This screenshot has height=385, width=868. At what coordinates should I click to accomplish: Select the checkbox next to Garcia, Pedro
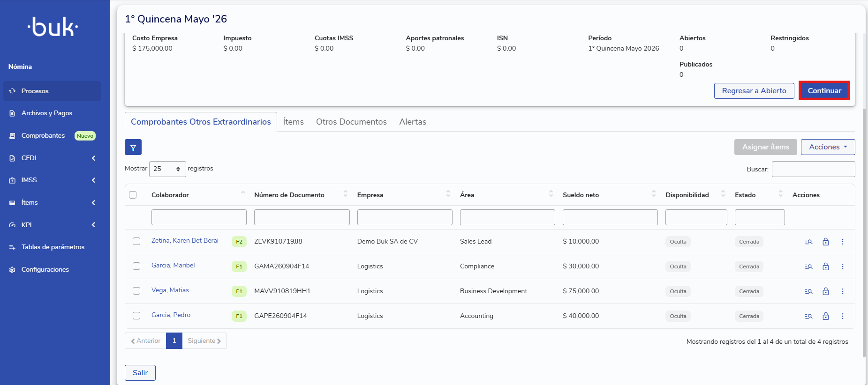tap(136, 316)
